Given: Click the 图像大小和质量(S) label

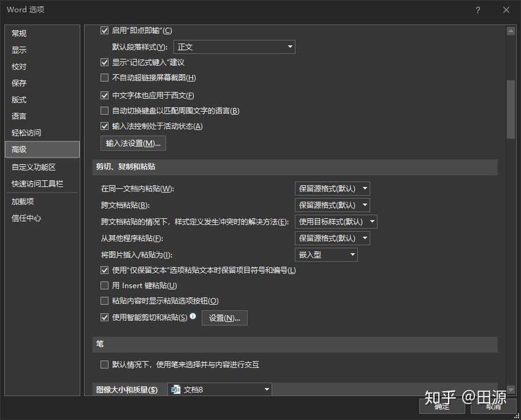Looking at the screenshot, I should (127, 389).
